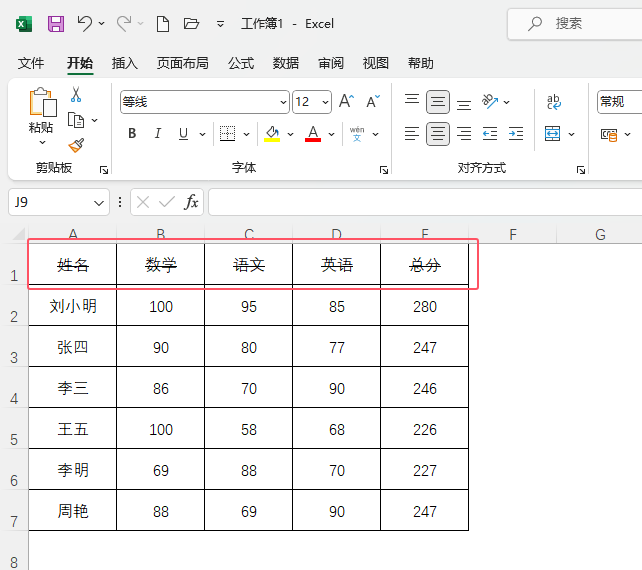Expand the font name combo box
Viewport: 642px width, 570px height.
(283, 102)
